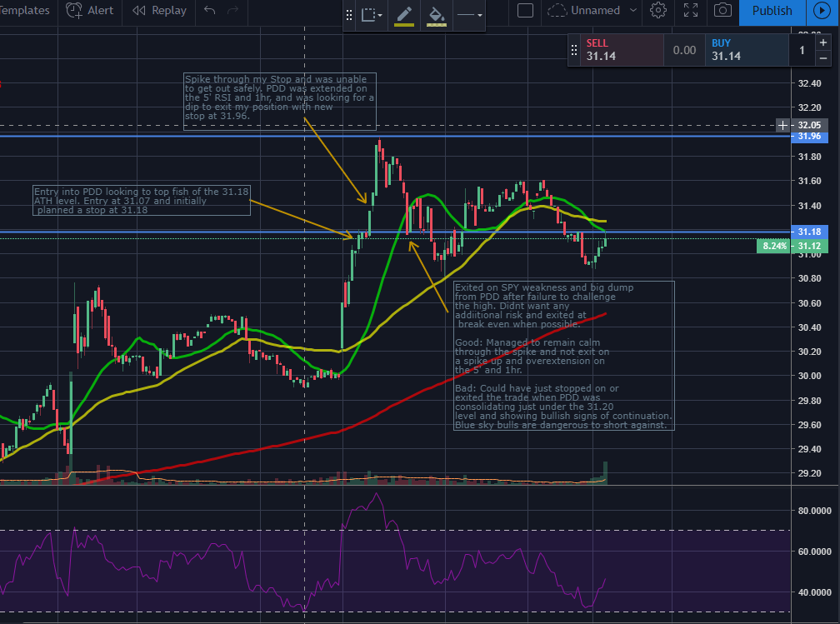Open the Unnamed chart layout menu
This screenshot has height=624, width=840.
(x=603, y=11)
